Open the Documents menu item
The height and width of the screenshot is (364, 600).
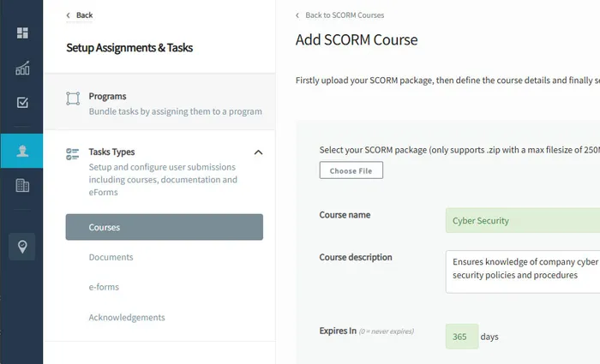point(111,257)
